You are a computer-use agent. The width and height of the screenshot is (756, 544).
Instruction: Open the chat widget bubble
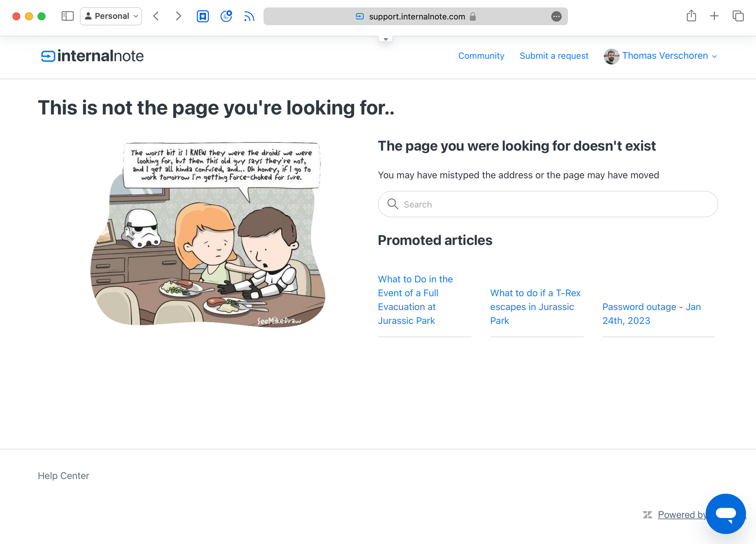pyautogui.click(x=725, y=513)
